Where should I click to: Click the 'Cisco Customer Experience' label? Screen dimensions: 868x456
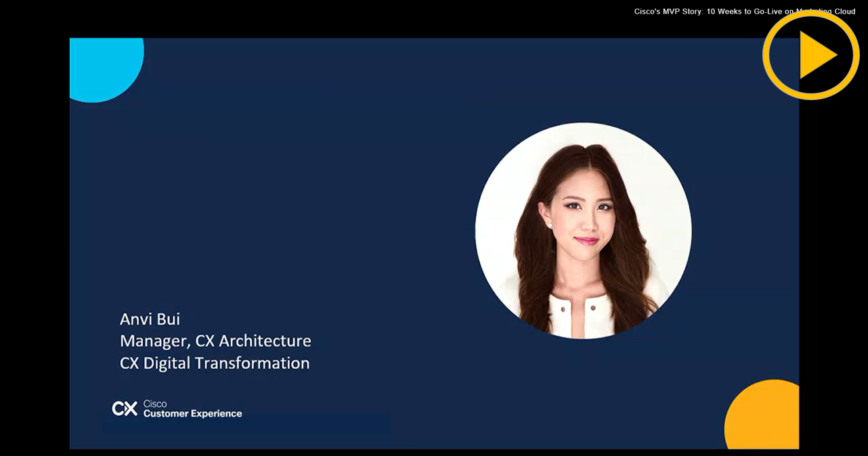click(192, 409)
